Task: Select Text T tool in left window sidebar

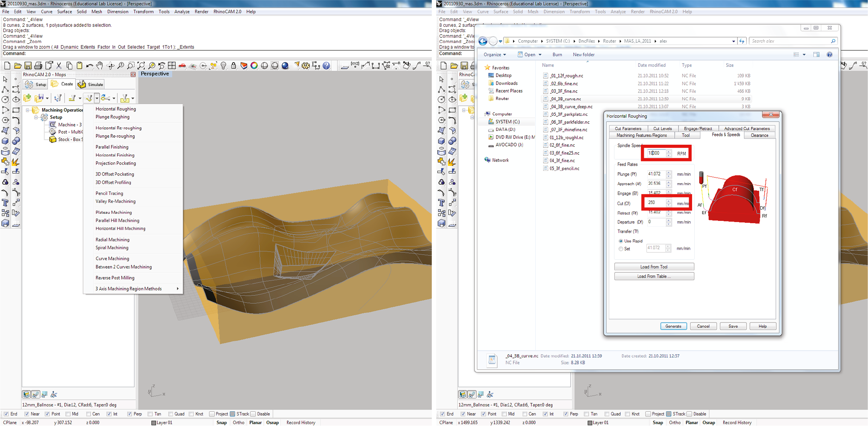Action: click(x=5, y=203)
